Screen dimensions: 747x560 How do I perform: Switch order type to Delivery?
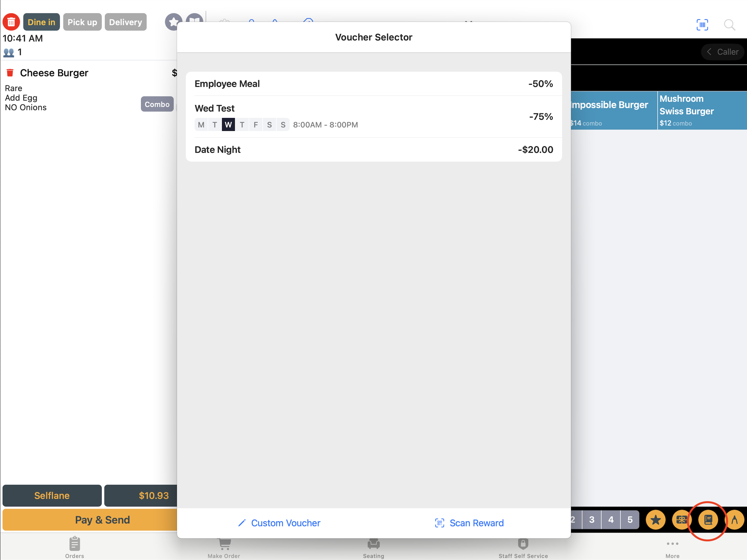point(125,22)
